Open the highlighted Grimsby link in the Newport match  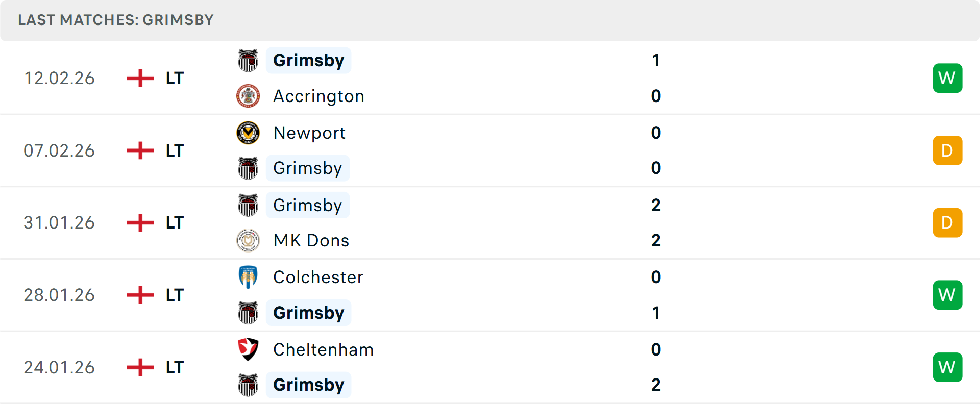click(308, 168)
